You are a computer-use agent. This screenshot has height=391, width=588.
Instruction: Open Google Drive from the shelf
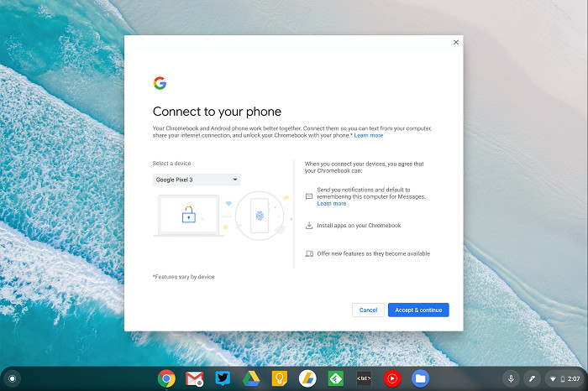click(250, 378)
